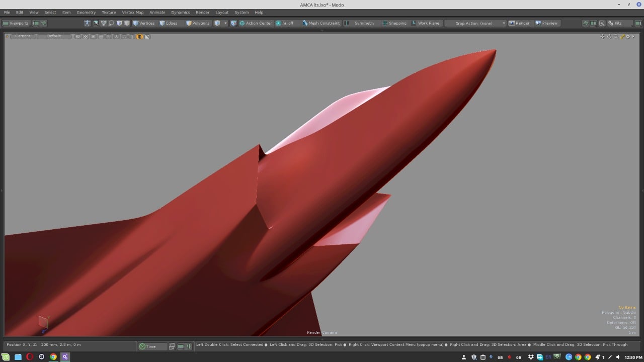The image size is (644, 362).
Task: Click the 'No Items' viewport text
Action: click(x=627, y=307)
